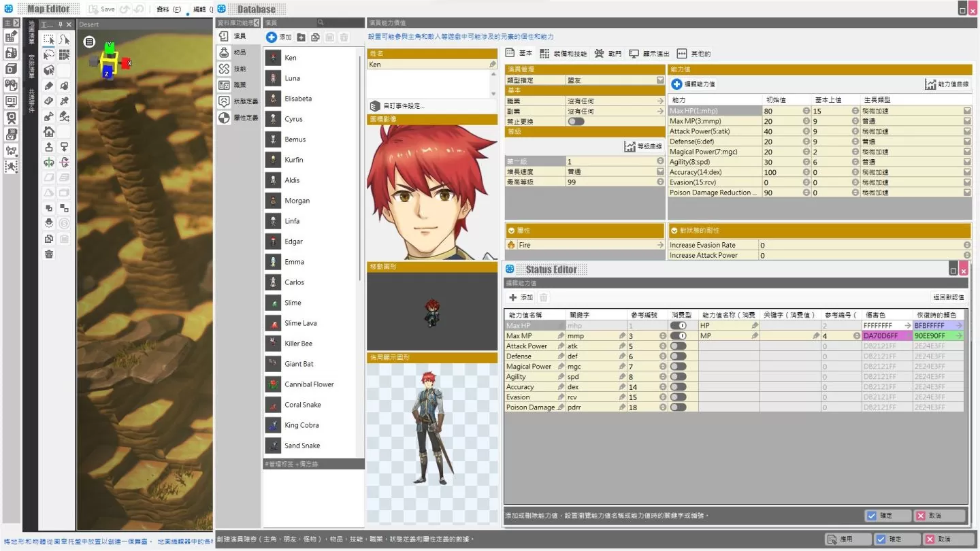Click Save in the Map Editor toolbar
Screen dimensions: 980x551
click(x=102, y=10)
